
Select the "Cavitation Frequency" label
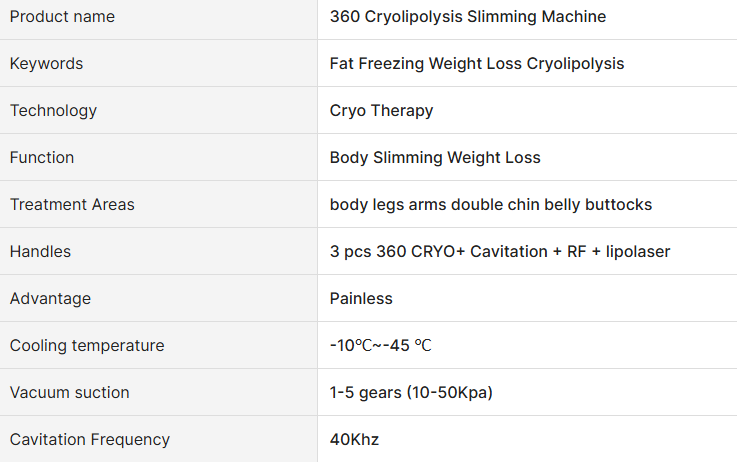point(90,440)
